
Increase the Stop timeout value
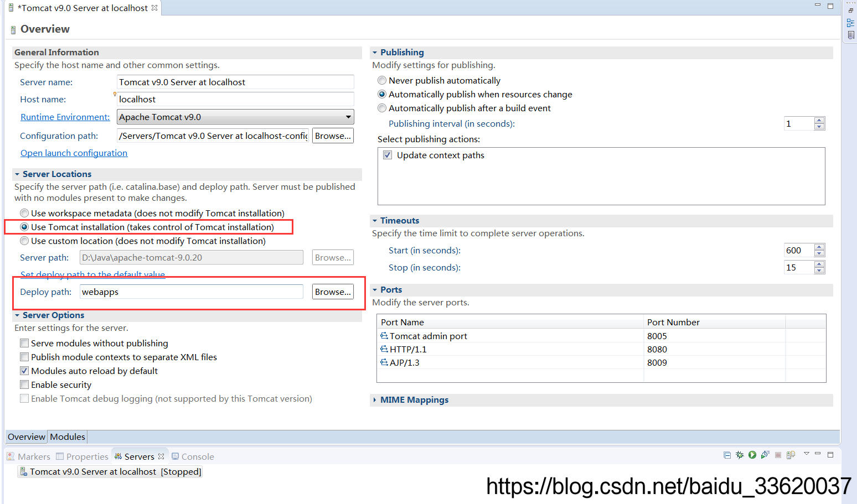click(x=819, y=264)
